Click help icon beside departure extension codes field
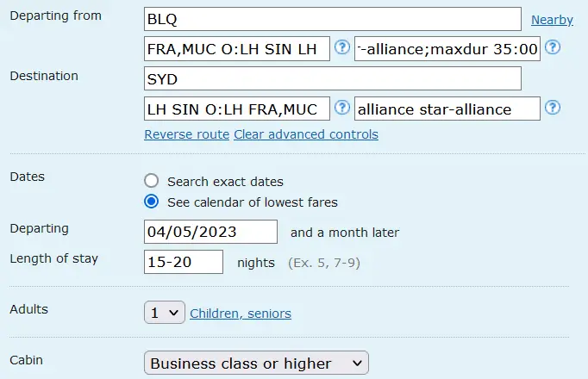Screen dimensions: 588x379 [553, 47]
